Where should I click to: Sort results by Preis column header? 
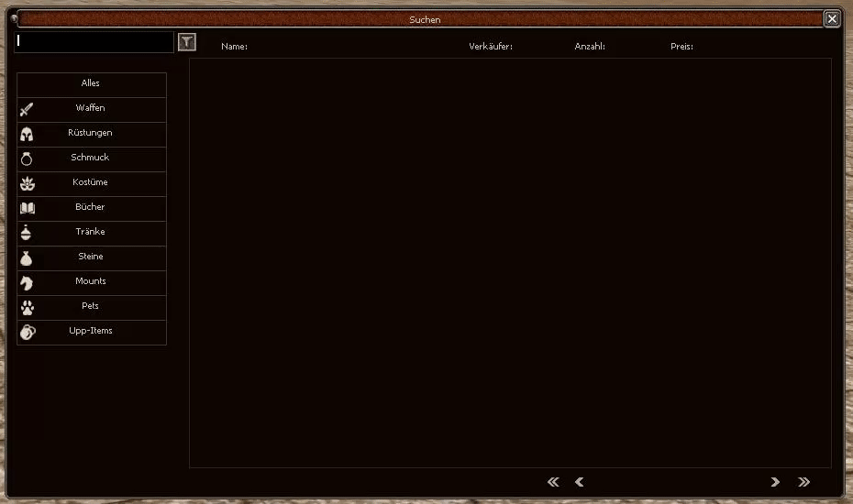(681, 47)
